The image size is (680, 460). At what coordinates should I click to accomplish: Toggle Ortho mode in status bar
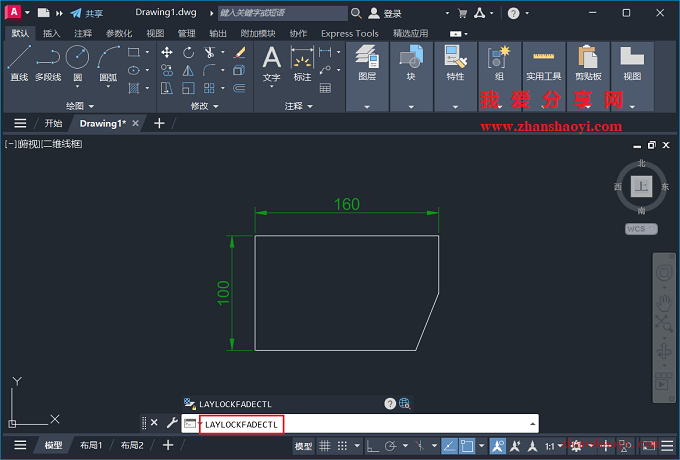(x=373, y=445)
